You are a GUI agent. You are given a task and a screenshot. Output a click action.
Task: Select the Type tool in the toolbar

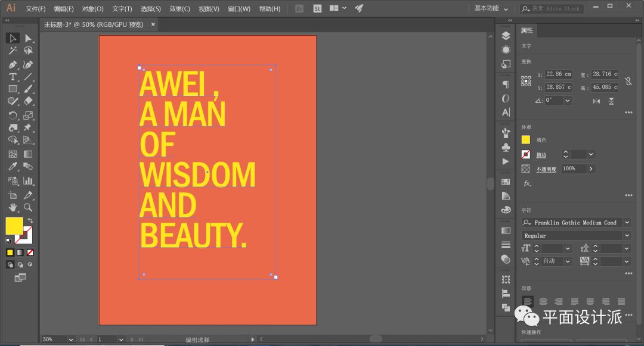(13, 77)
